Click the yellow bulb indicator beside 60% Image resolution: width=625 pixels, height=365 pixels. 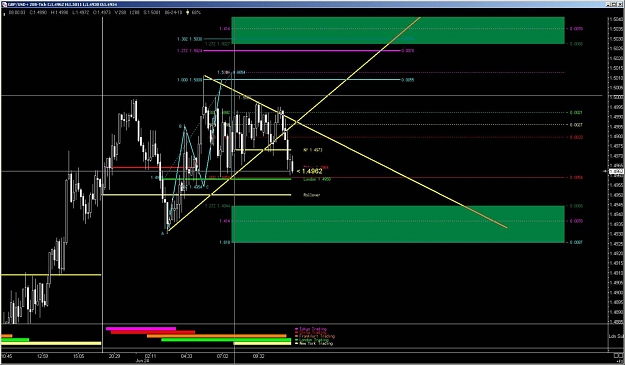tap(188, 12)
